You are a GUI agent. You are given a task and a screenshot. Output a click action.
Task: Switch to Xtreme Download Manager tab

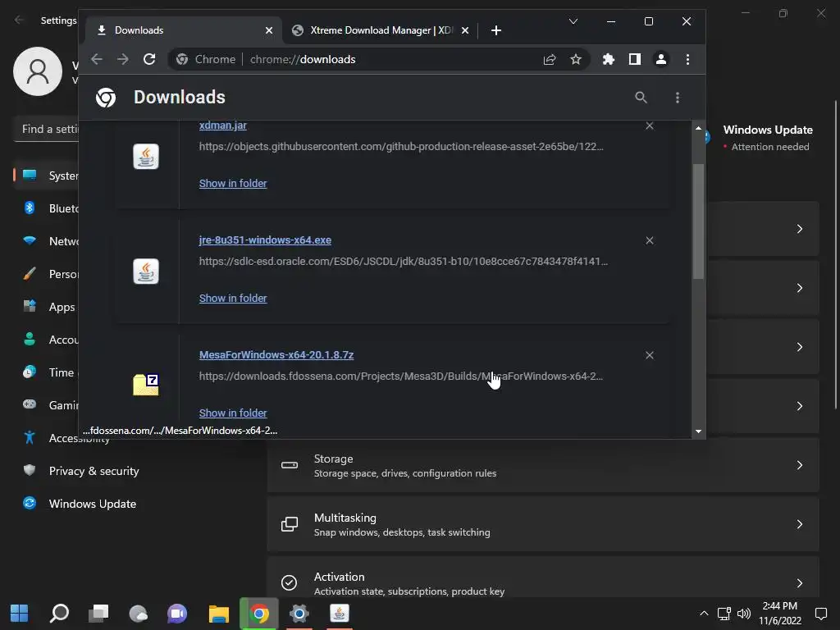(x=381, y=30)
